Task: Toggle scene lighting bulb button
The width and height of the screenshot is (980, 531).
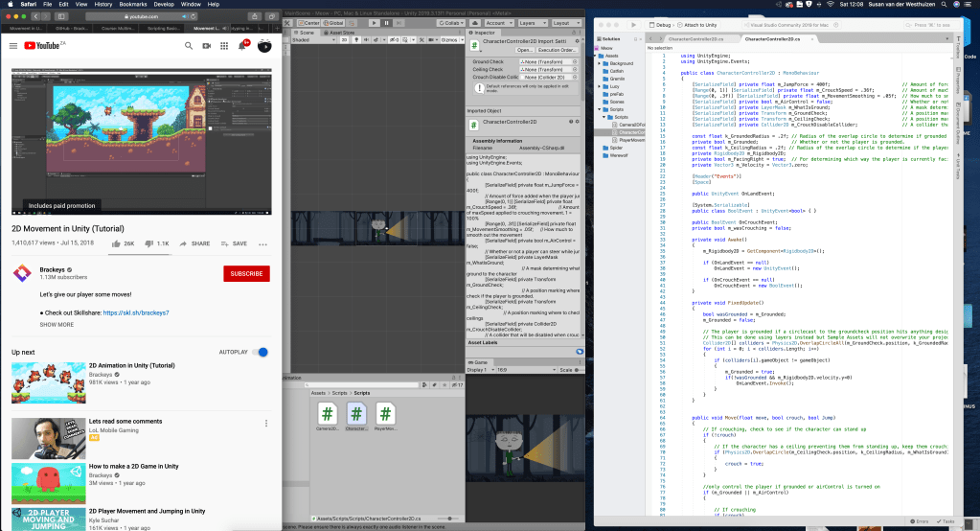Action: (x=355, y=40)
